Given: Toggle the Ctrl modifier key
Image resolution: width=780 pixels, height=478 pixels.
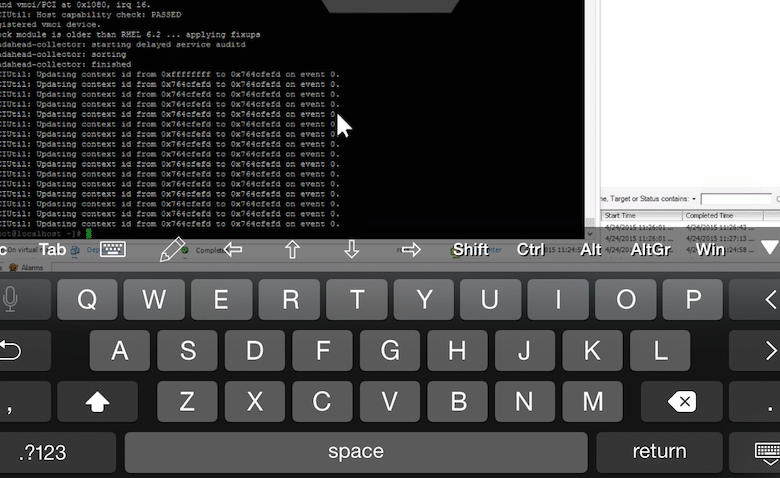Looking at the screenshot, I should point(531,249).
